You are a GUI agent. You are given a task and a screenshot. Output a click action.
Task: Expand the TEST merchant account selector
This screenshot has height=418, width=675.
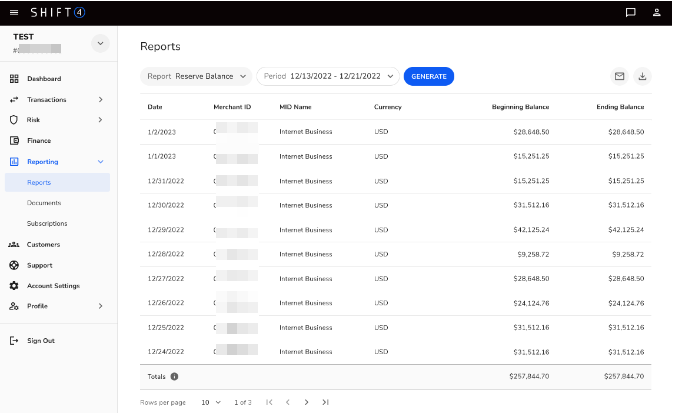pyautogui.click(x=99, y=43)
